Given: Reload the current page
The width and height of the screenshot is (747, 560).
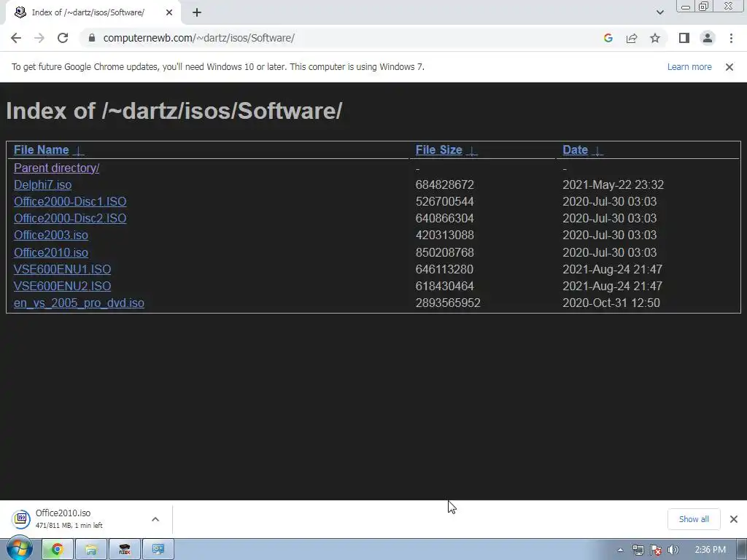Looking at the screenshot, I should coord(63,38).
